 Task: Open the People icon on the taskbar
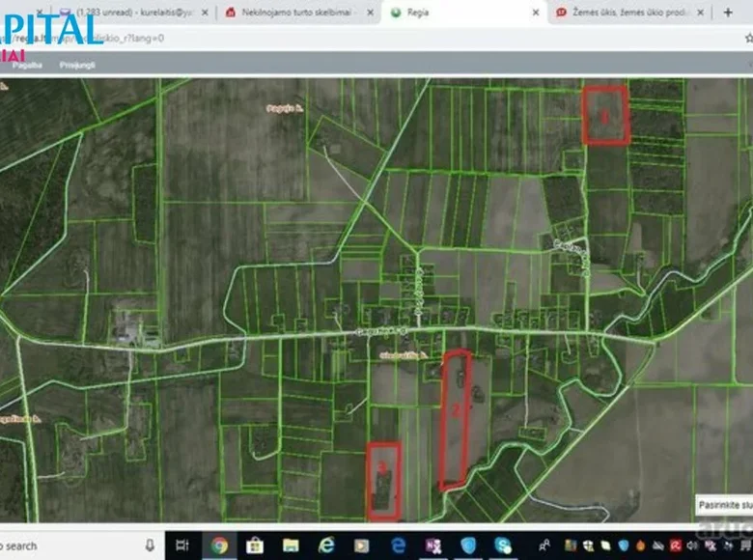[x=544, y=546]
